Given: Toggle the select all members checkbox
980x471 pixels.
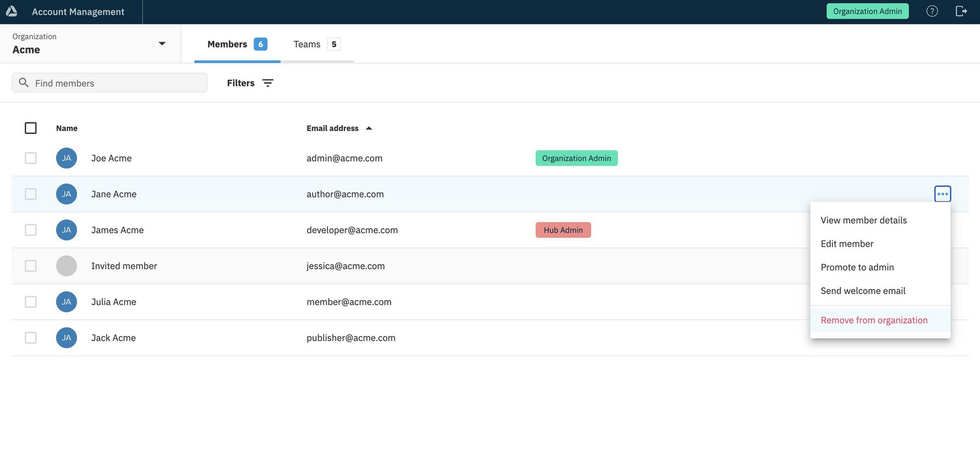Looking at the screenshot, I should (x=31, y=128).
